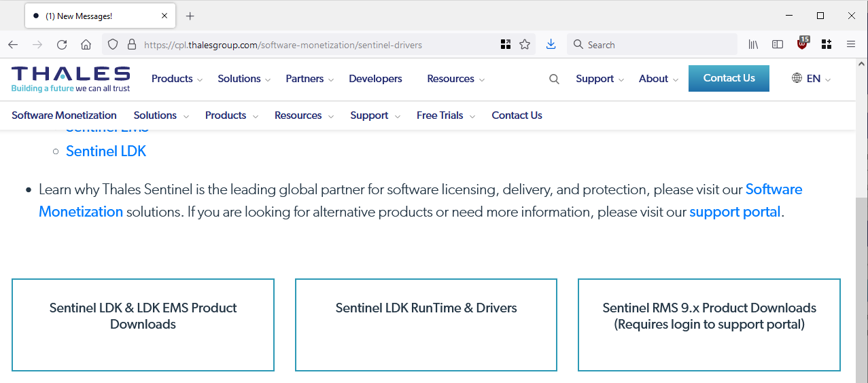868x383 pixels.
Task: Open the library bookshelf icon
Action: click(754, 45)
